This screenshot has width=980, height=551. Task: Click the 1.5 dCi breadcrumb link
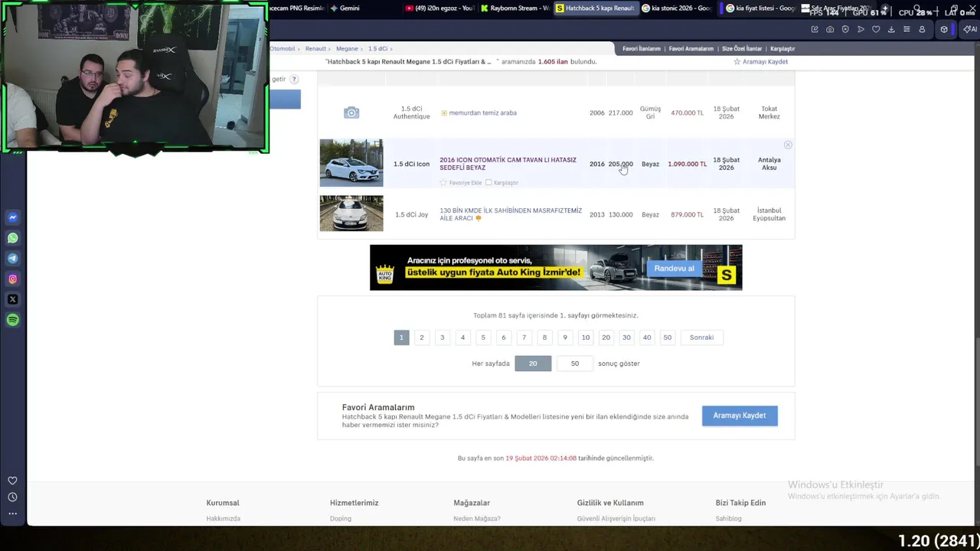pyautogui.click(x=377, y=49)
